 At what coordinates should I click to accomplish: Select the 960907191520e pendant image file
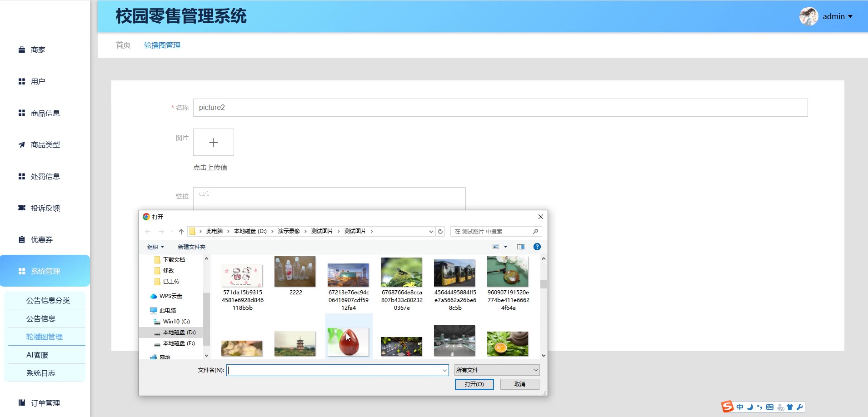tap(508, 284)
